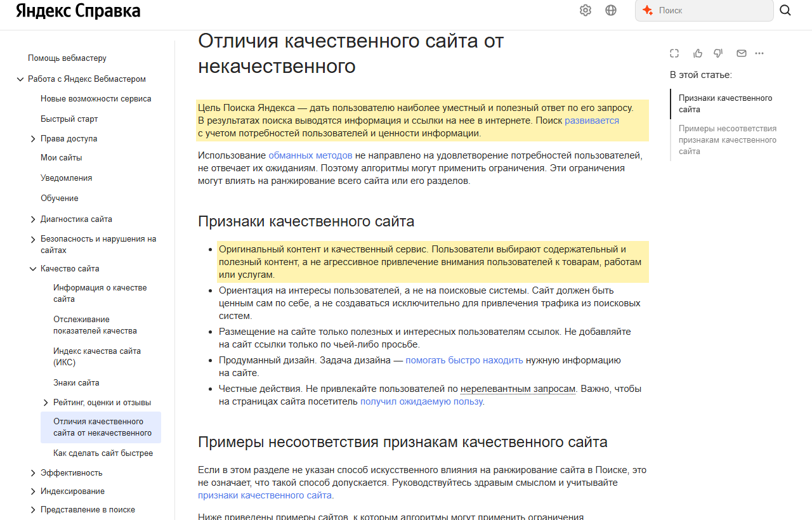Open the Обучение sidebar item
This screenshot has height=520, width=812.
(x=60, y=198)
